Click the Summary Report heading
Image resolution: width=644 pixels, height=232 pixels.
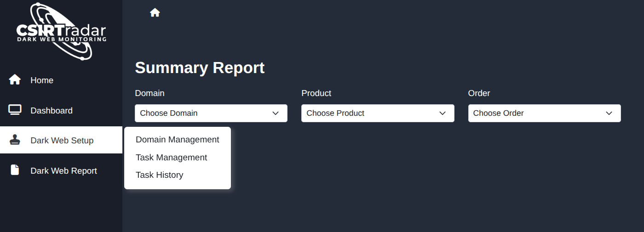200,68
